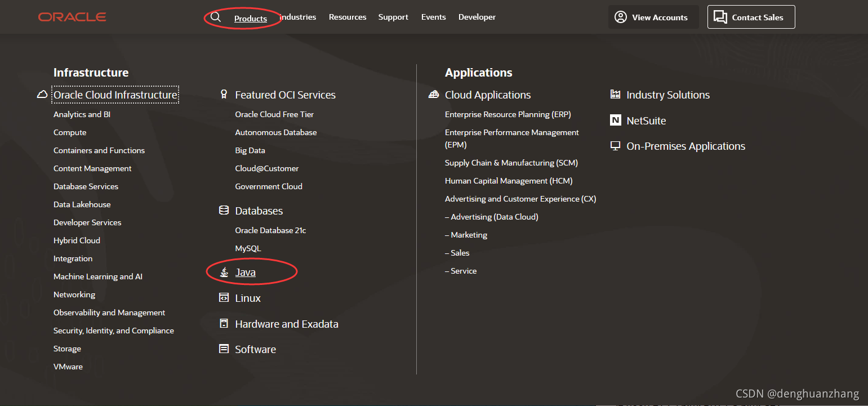Click the Contact Sales button
868x406 pixels.
click(751, 17)
